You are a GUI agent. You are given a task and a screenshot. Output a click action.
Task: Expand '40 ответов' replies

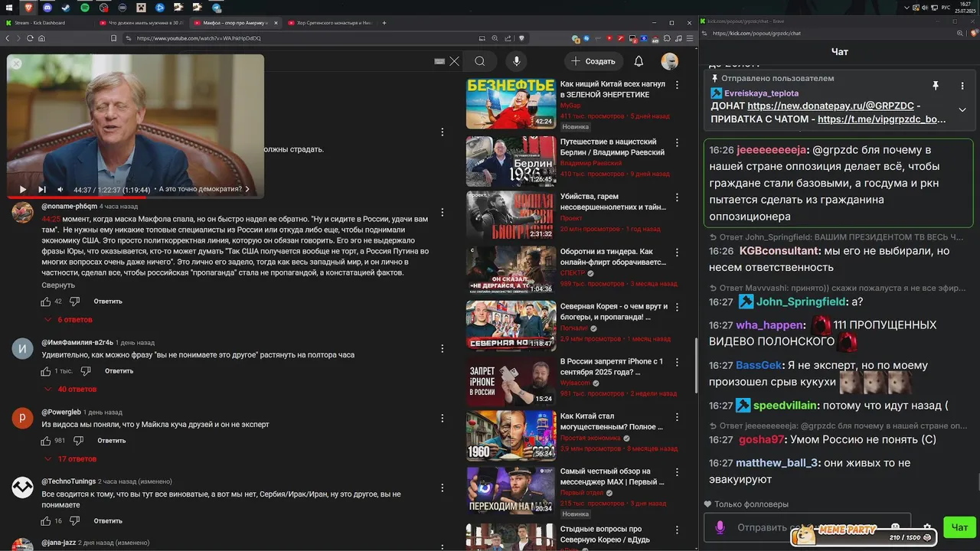coord(71,390)
